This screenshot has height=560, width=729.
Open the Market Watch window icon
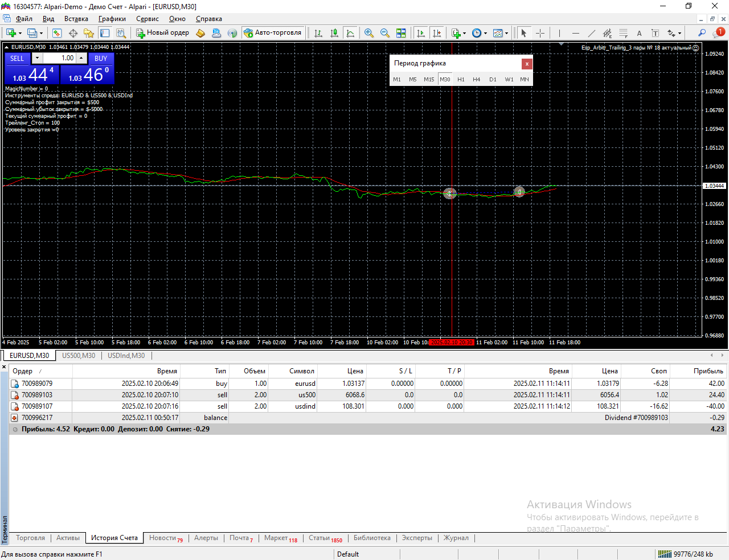[x=57, y=33]
